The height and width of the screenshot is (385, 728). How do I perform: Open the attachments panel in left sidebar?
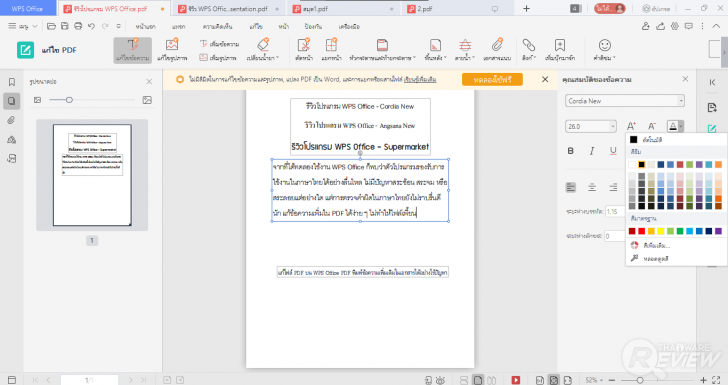[x=12, y=120]
